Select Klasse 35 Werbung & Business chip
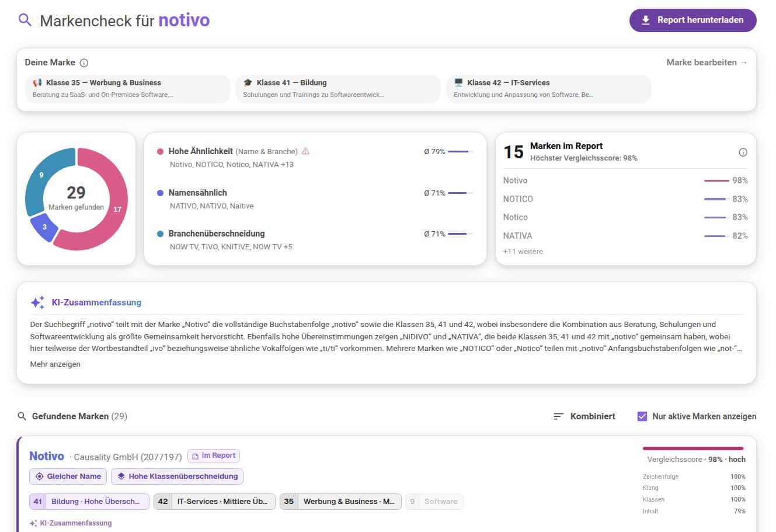This screenshot has width=776, height=532. pyautogui.click(x=128, y=89)
